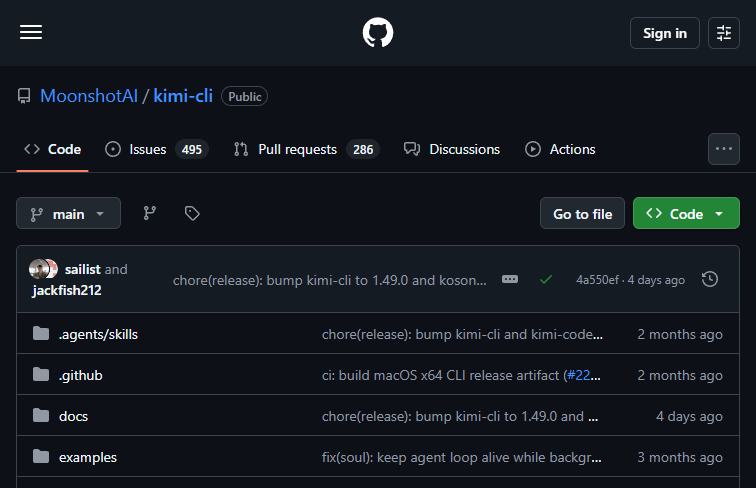This screenshot has height=488, width=756.
Task: Open the Actions tab
Action: pyautogui.click(x=560, y=149)
